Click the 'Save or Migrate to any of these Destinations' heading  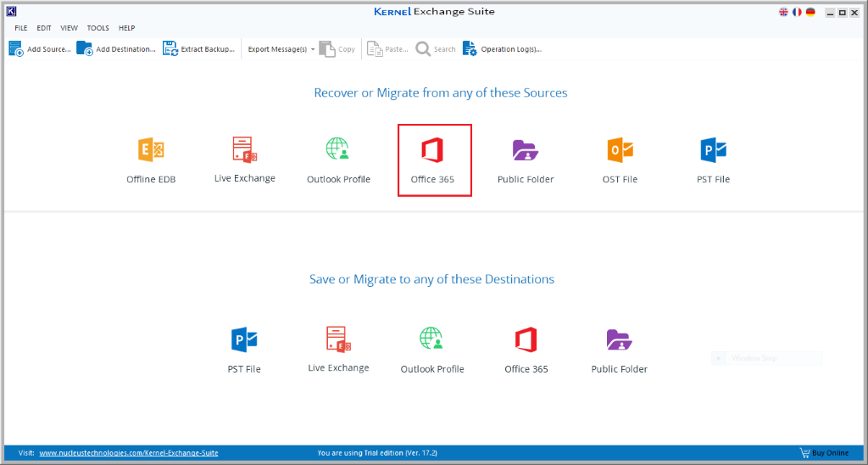click(431, 279)
